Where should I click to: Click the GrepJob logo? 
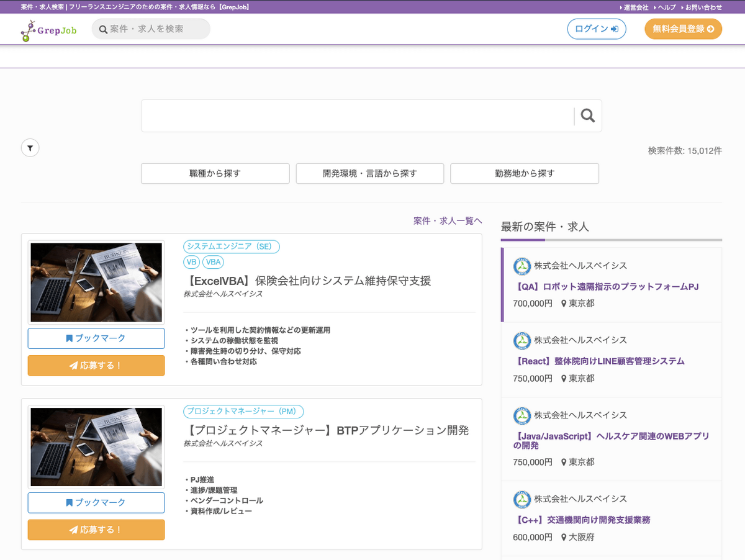click(x=48, y=30)
